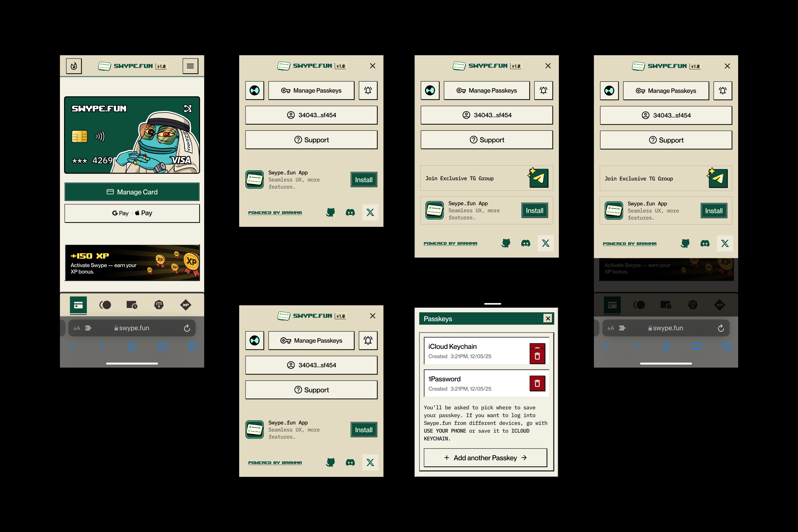Screen dimensions: 798x532
Task: Switch to the coin tab in the home screen's bottom bar
Action: [105, 305]
